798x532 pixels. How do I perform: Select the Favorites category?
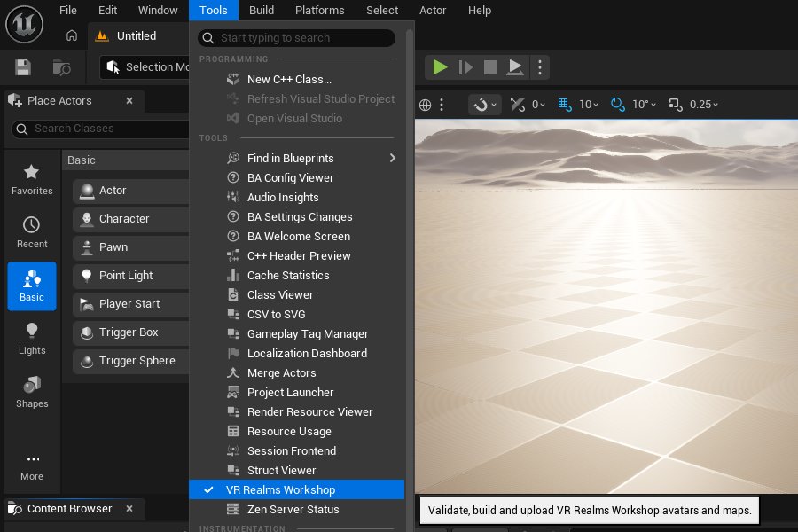click(32, 180)
